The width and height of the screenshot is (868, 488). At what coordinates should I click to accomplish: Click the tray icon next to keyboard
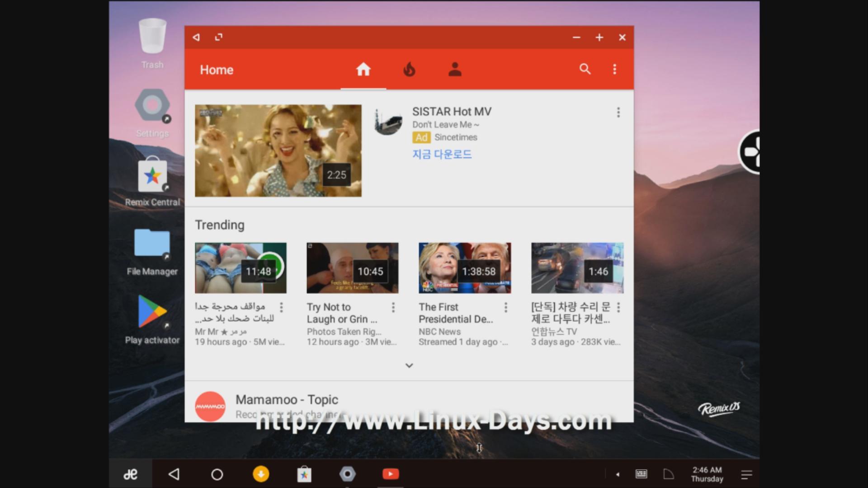668,474
